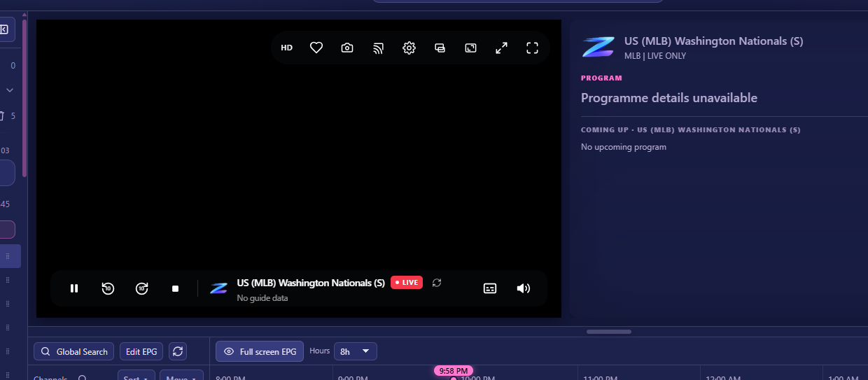Pause the live stream
The width and height of the screenshot is (868, 380).
pyautogui.click(x=74, y=288)
